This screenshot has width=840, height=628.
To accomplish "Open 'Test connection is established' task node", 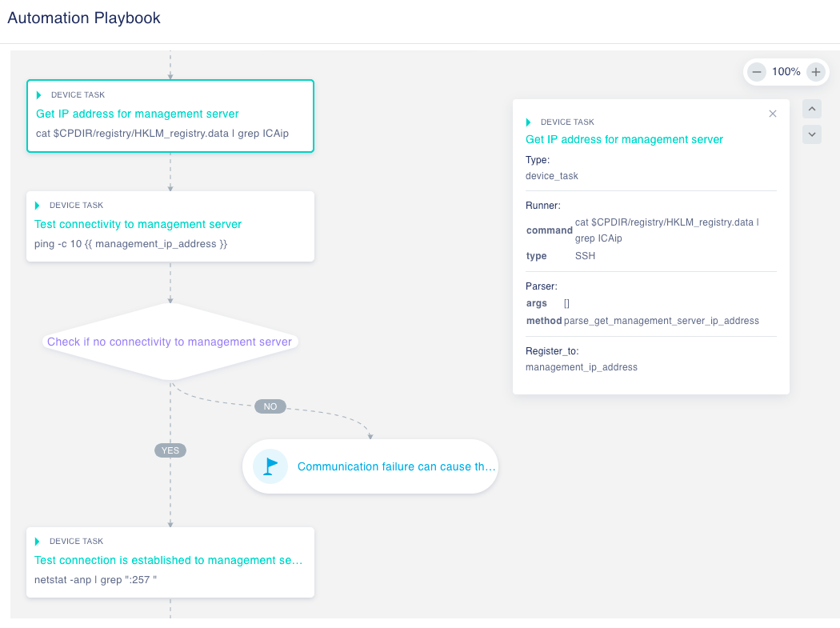I will click(168, 561).
